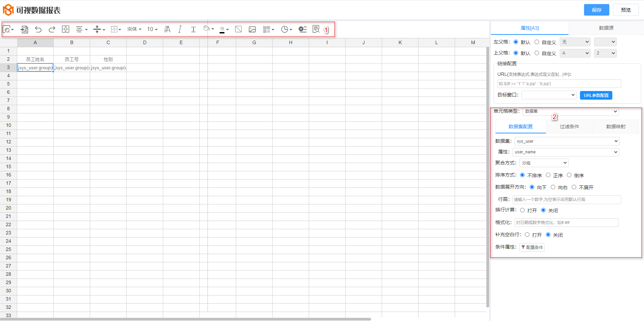The height and width of the screenshot is (323, 644).
Task: Switch to the 属性[A3] tab
Action: coord(530,28)
